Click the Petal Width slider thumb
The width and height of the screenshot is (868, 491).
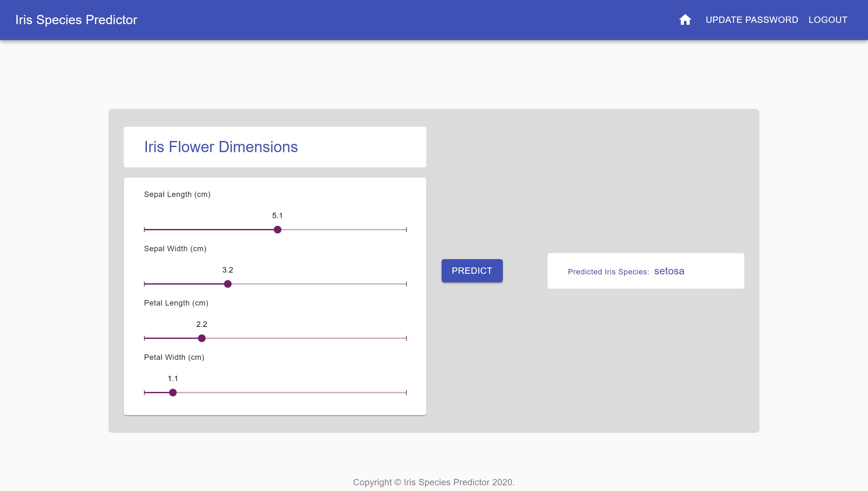[x=173, y=393]
